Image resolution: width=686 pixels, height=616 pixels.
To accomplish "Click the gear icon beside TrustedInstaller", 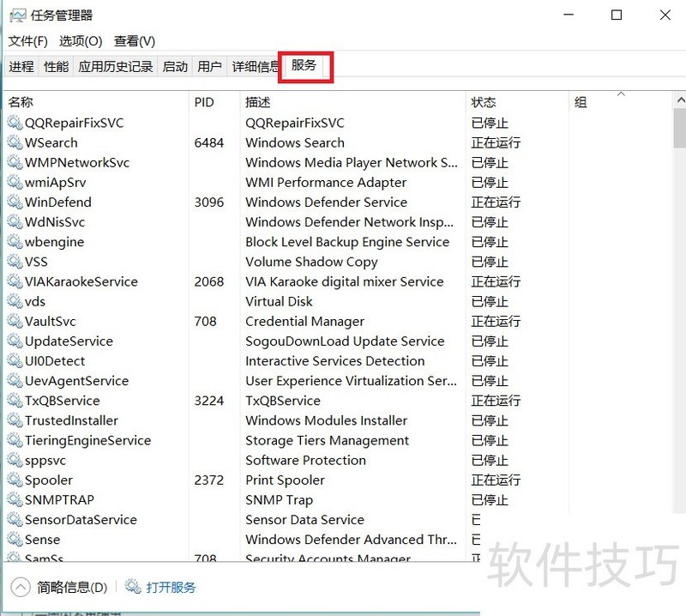I will pyautogui.click(x=15, y=420).
